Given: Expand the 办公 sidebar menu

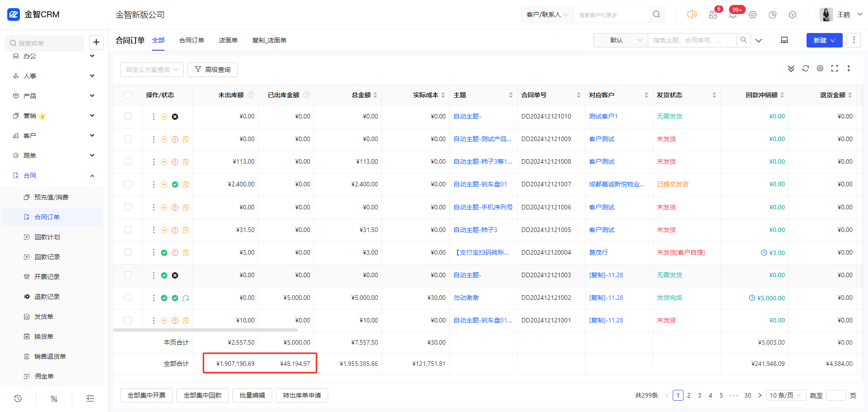Looking at the screenshot, I should (54, 56).
